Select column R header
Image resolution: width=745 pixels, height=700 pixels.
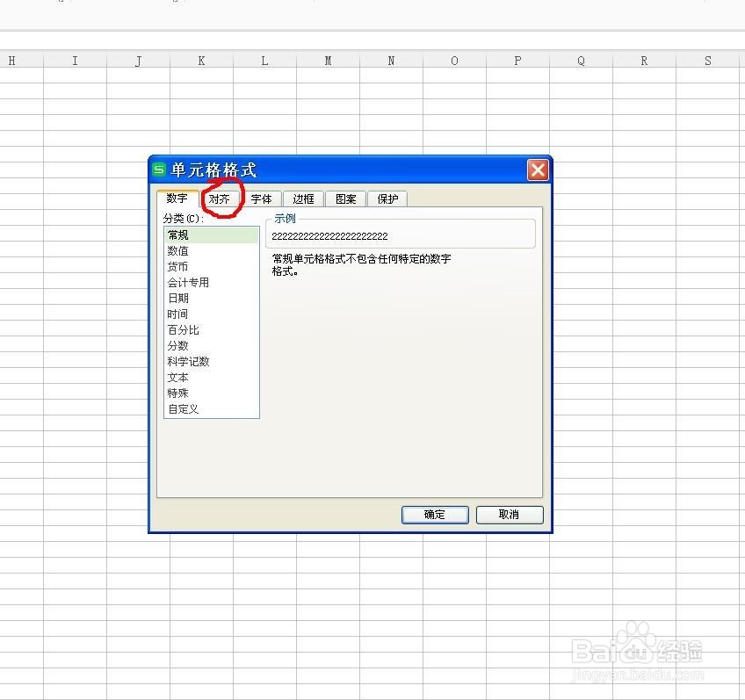[x=644, y=61]
